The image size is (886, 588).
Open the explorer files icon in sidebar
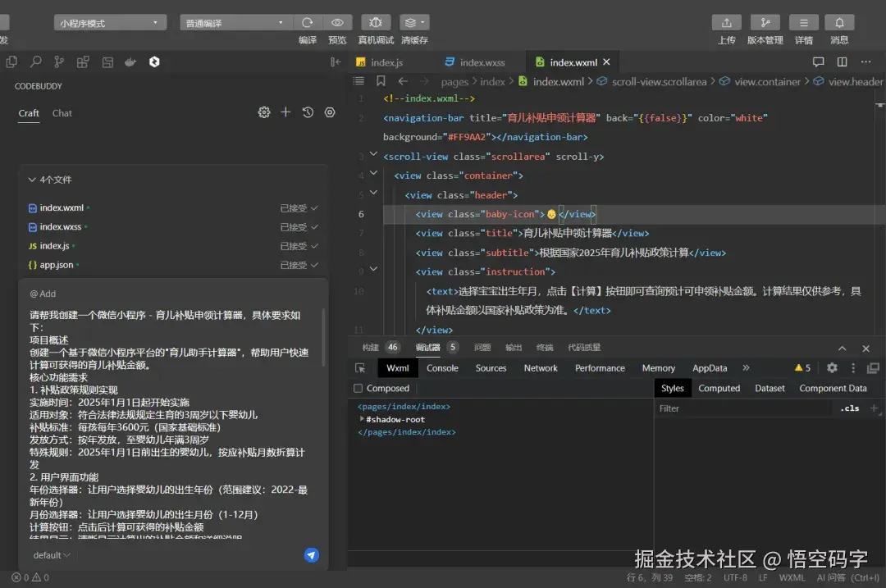pyautogui.click(x=11, y=62)
